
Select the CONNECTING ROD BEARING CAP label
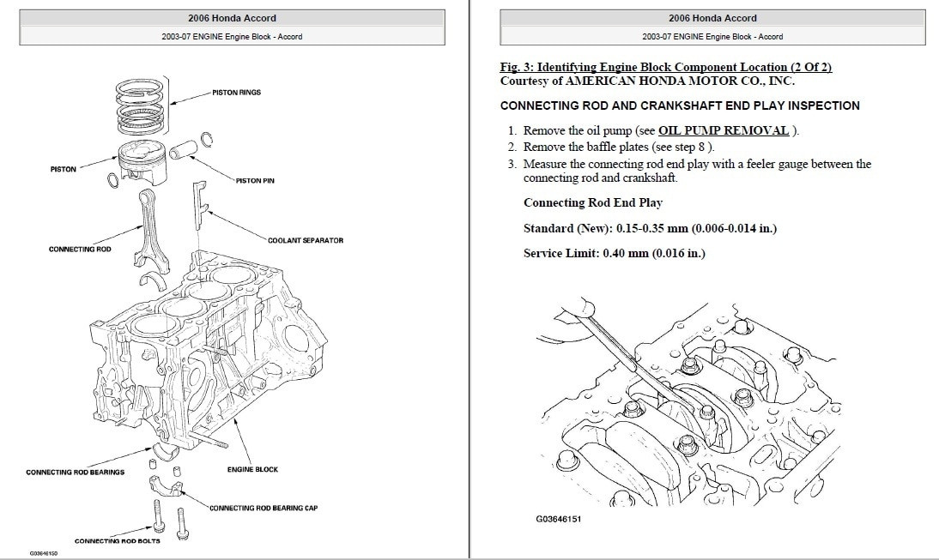coord(264,508)
